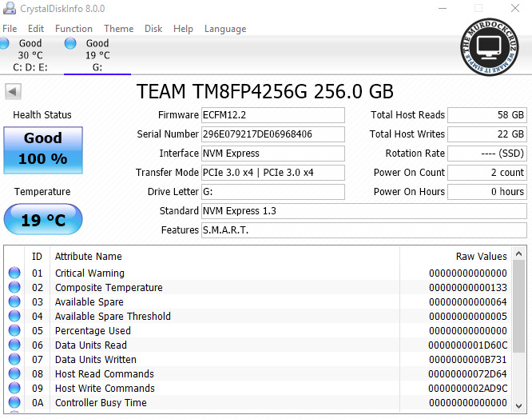Click the Features field S.M.A.R.T.

[364, 230]
